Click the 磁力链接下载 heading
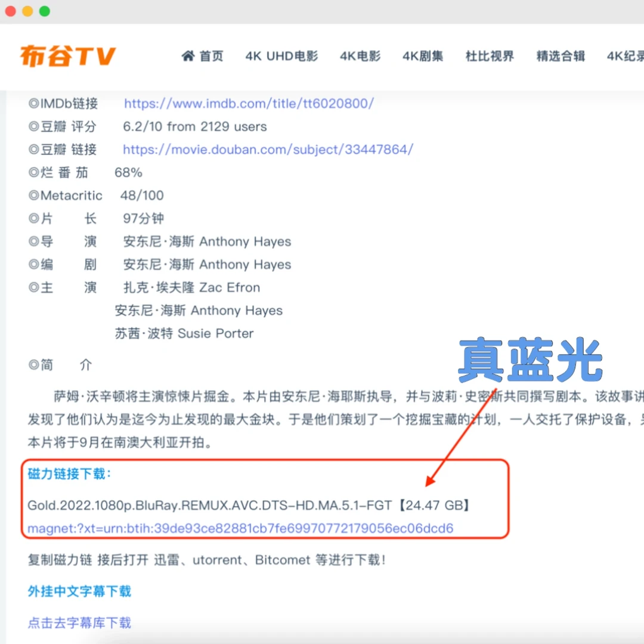This screenshot has height=644, width=644. pos(66,475)
